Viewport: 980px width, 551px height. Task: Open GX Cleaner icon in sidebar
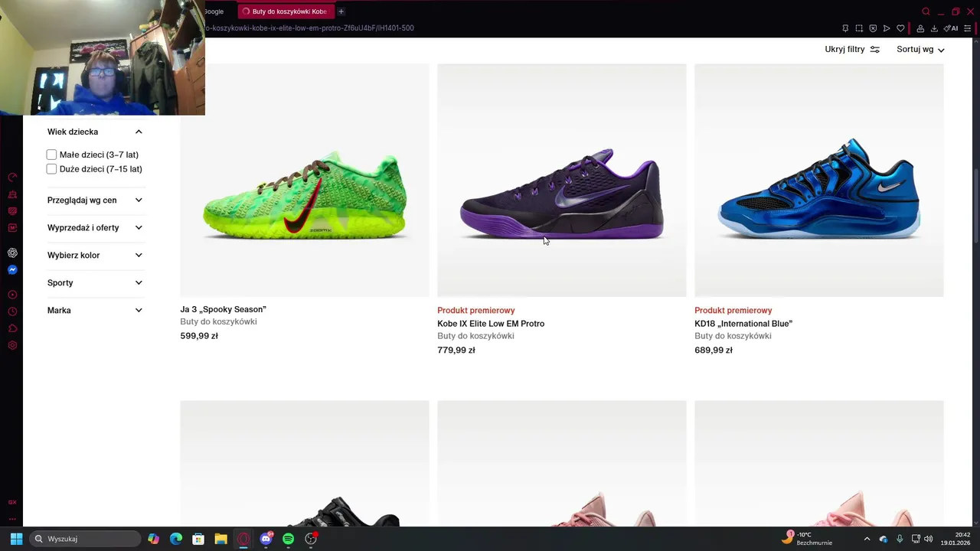pos(12,194)
